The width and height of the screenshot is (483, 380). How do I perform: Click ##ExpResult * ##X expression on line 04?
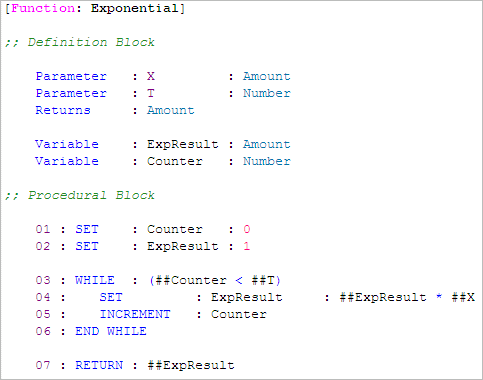click(407, 297)
